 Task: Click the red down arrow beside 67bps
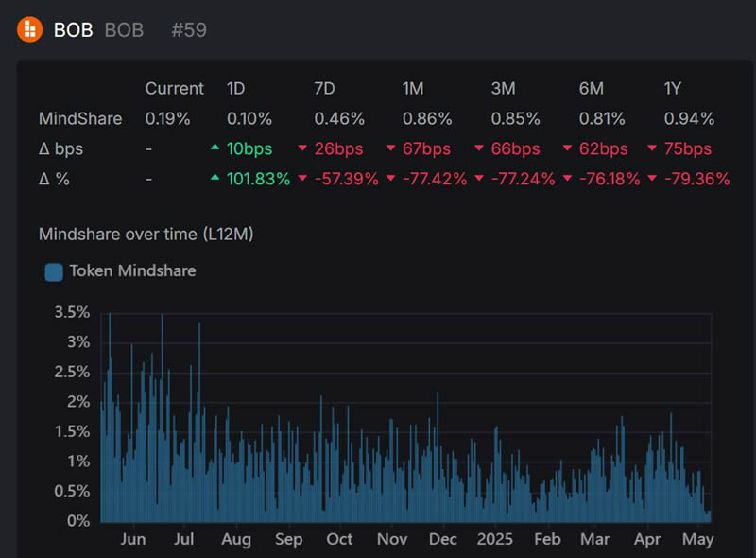point(391,148)
